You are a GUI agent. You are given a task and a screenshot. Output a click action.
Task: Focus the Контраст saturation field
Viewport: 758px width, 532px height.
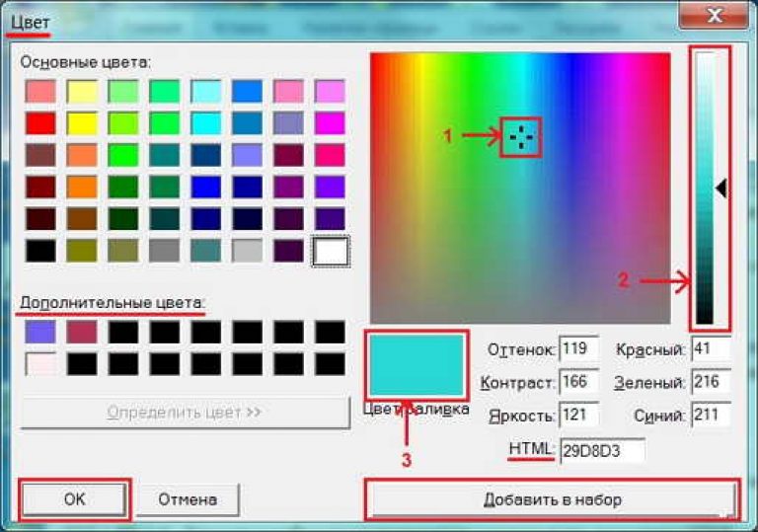578,382
